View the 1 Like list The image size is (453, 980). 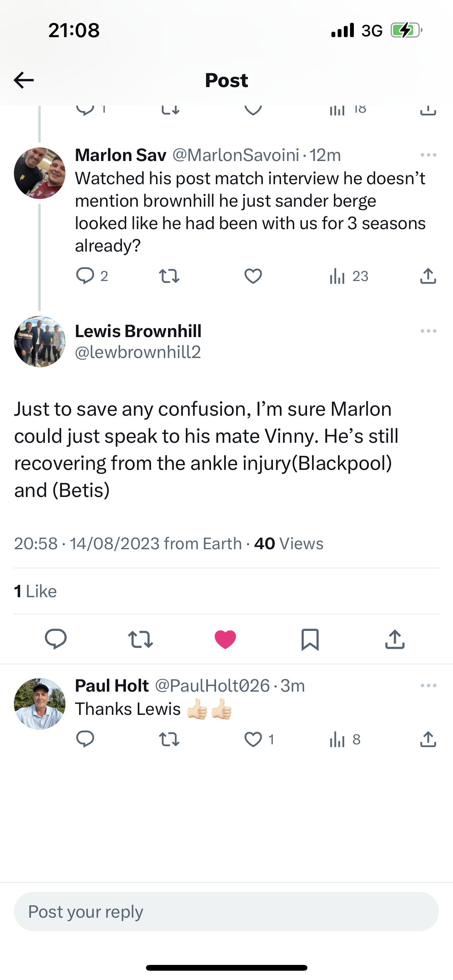pyautogui.click(x=36, y=591)
